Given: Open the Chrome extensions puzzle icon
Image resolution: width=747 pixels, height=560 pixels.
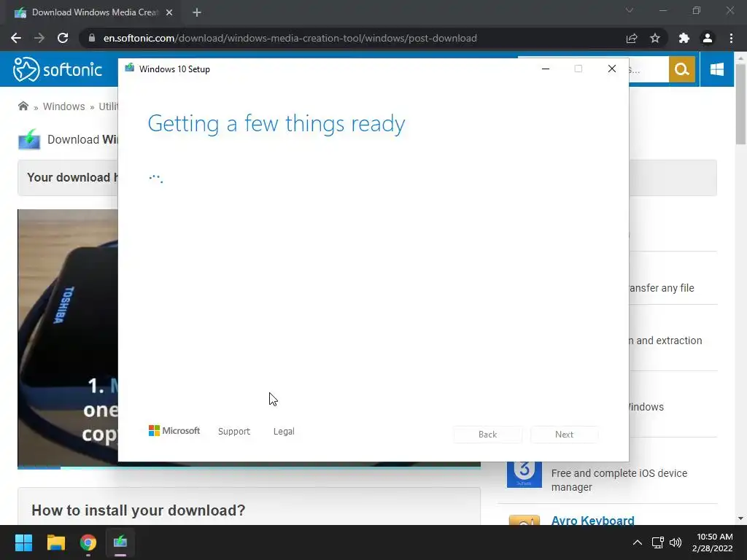Looking at the screenshot, I should 684,38.
